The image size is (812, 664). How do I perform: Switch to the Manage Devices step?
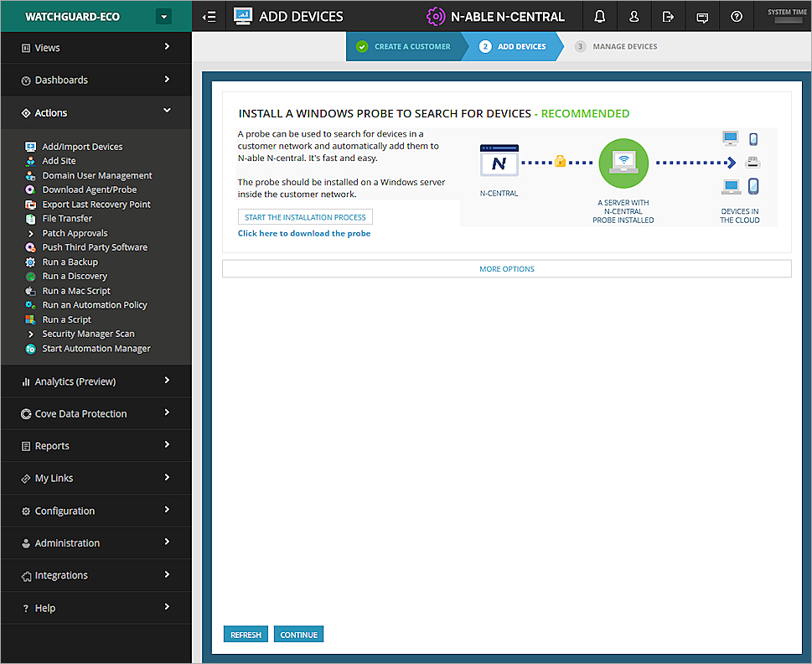tap(623, 46)
